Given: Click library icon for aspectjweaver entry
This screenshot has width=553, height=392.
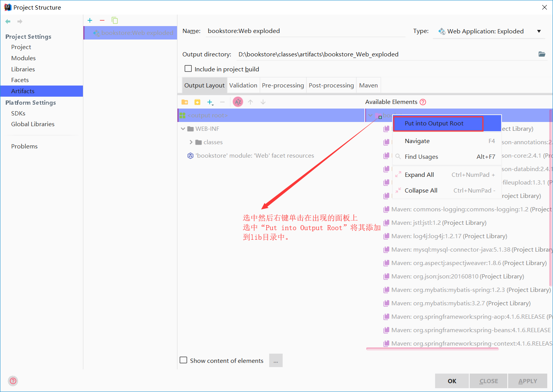Looking at the screenshot, I should pyautogui.click(x=386, y=263).
